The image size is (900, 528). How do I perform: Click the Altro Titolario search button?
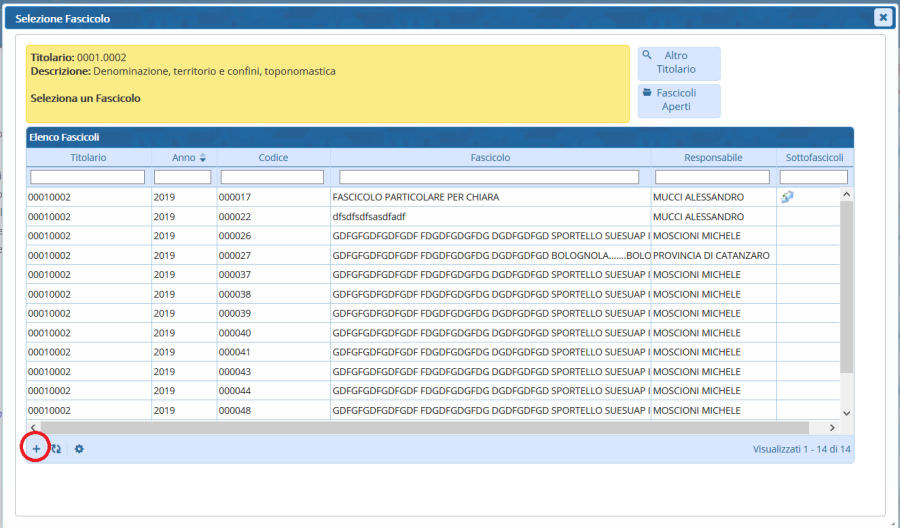tap(678, 63)
